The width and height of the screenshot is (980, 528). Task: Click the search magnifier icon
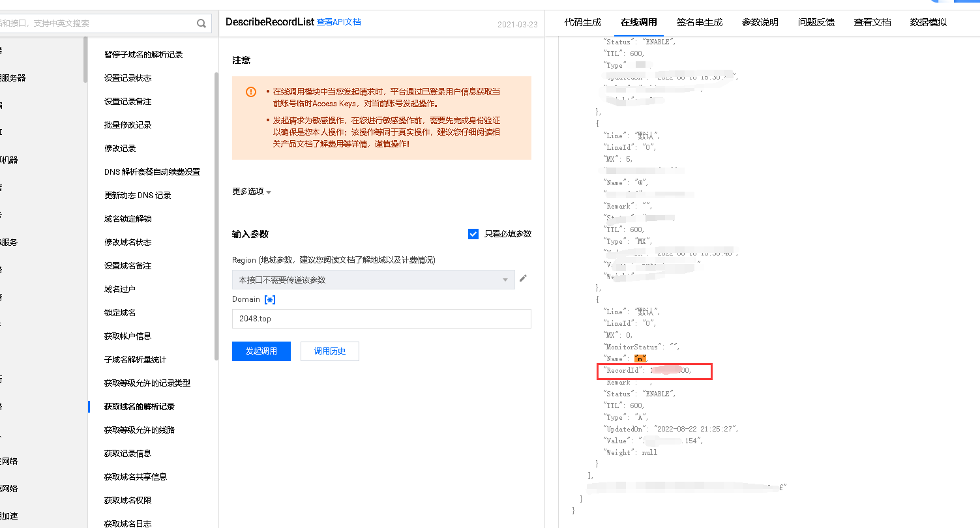201,23
